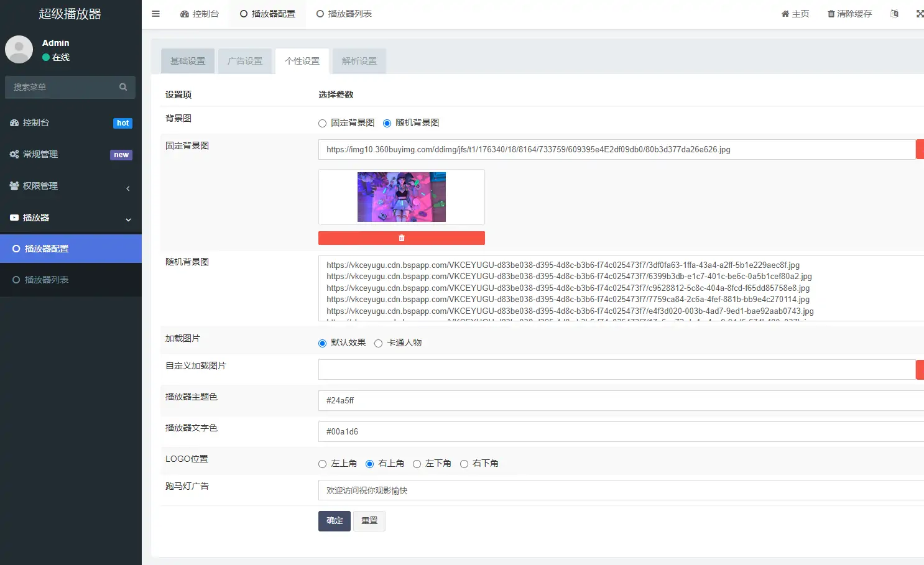924x565 pixels.
Task: Switch to the 广告设置 tab
Action: click(x=245, y=60)
